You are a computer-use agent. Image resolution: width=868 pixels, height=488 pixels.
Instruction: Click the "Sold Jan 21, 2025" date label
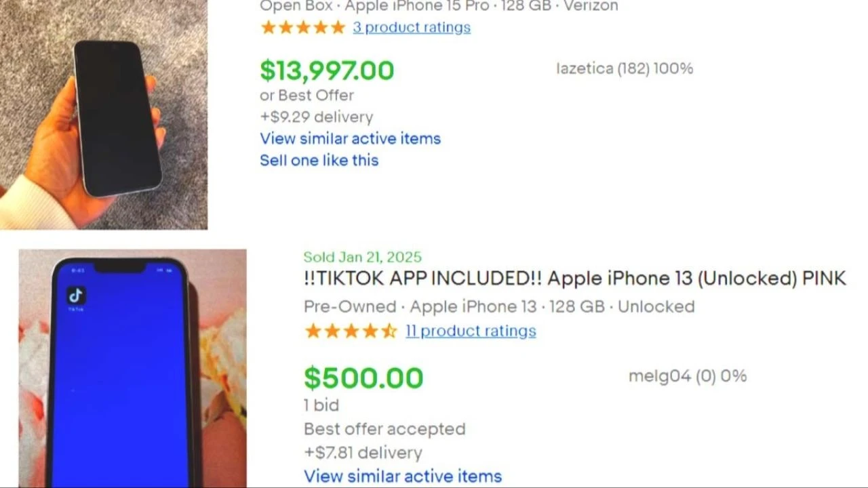pyautogui.click(x=362, y=257)
